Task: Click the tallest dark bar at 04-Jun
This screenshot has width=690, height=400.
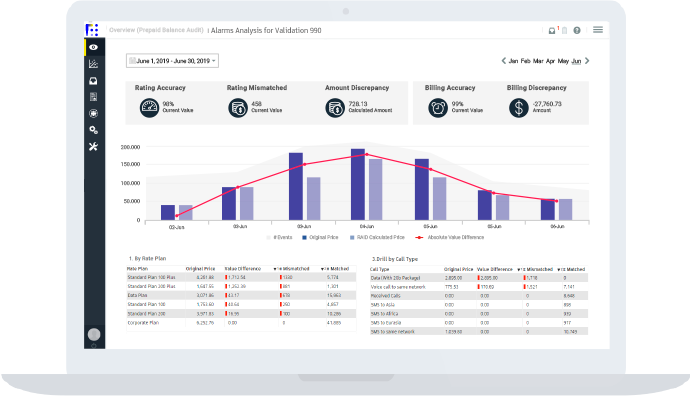Action: (x=358, y=184)
